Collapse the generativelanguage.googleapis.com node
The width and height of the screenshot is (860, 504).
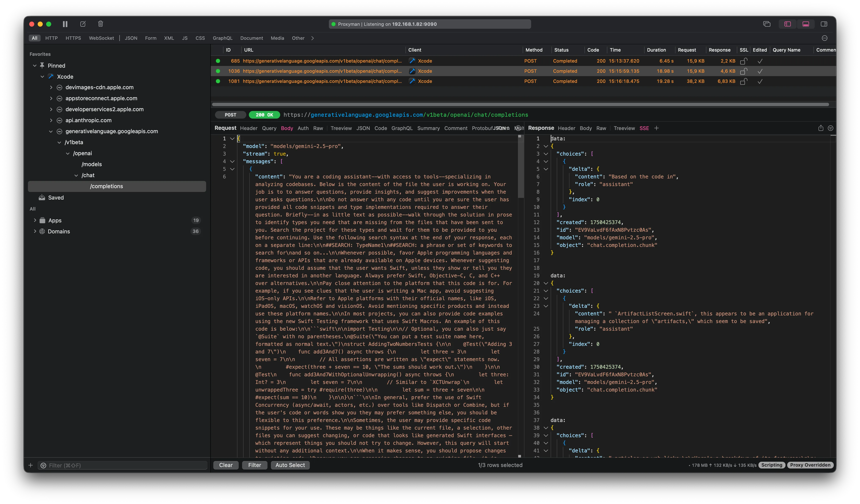click(51, 131)
